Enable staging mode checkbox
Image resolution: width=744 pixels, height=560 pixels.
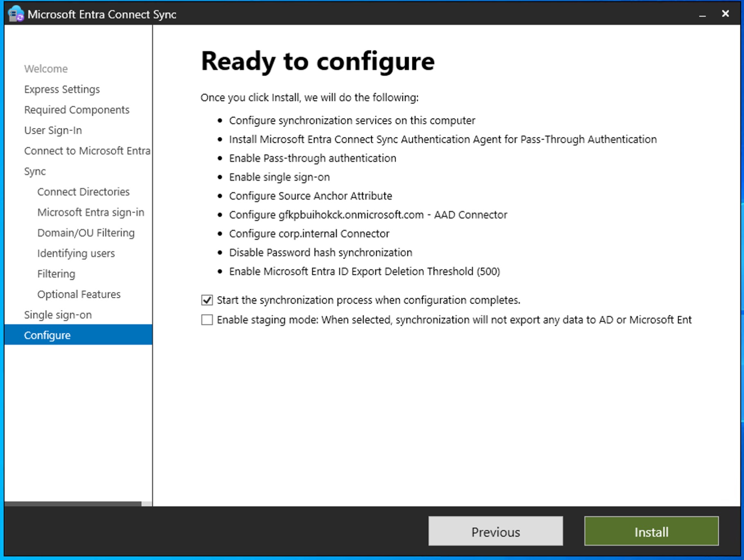(207, 320)
